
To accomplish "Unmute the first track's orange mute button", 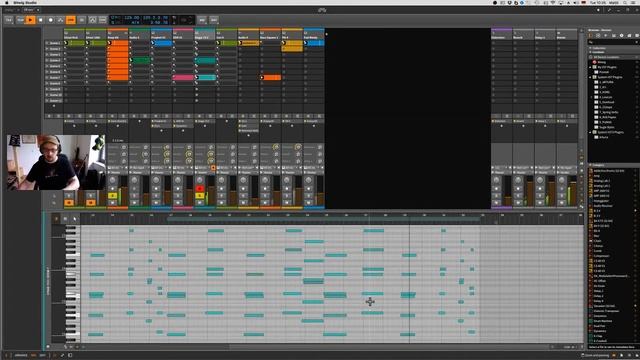I will pos(69,202).
